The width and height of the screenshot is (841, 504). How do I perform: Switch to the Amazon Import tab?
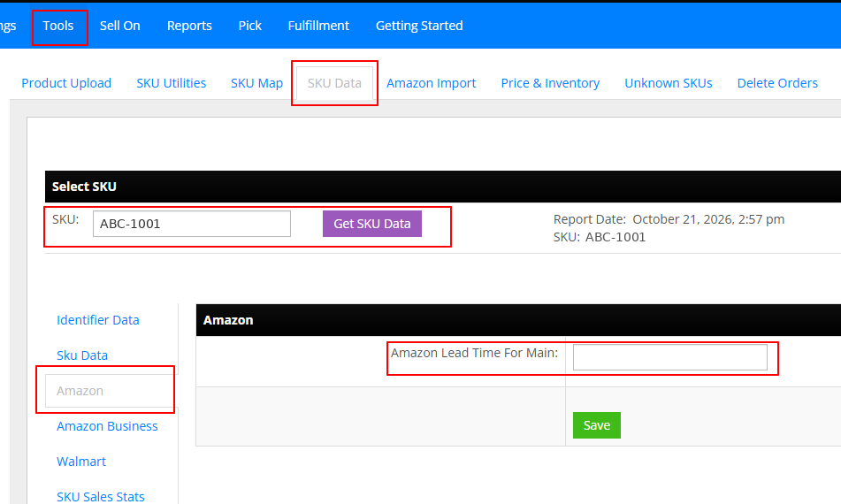point(432,83)
